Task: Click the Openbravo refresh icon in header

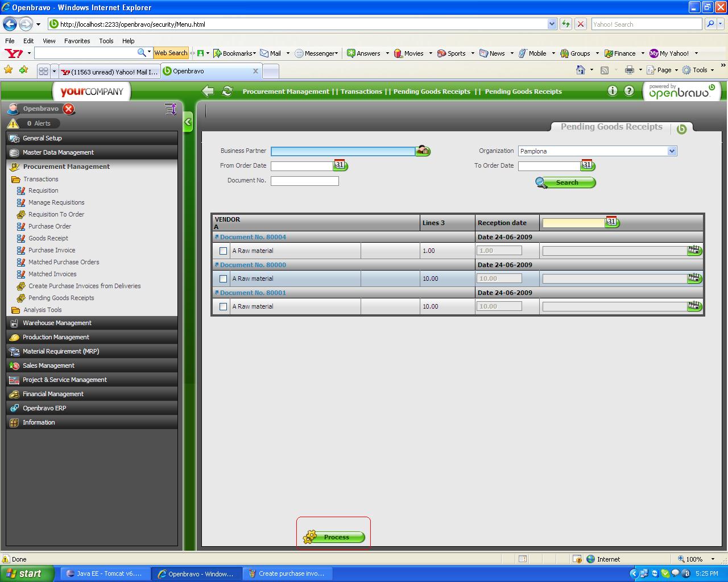Action: [x=227, y=92]
